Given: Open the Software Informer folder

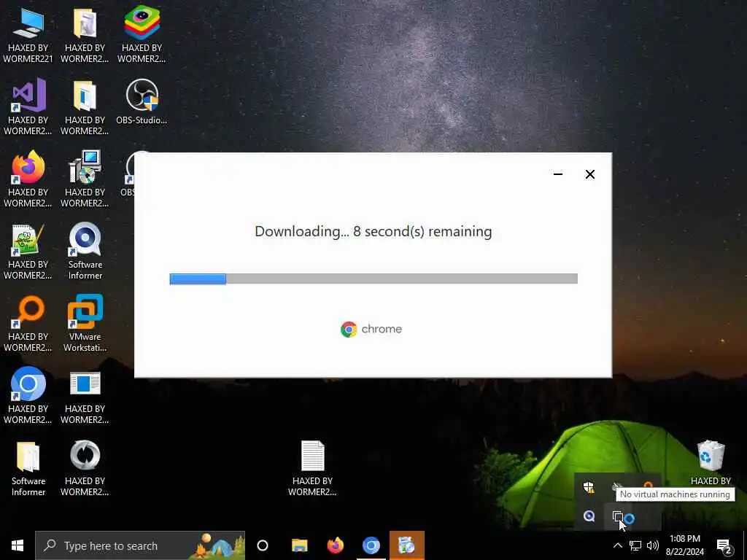Looking at the screenshot, I should pos(28,456).
